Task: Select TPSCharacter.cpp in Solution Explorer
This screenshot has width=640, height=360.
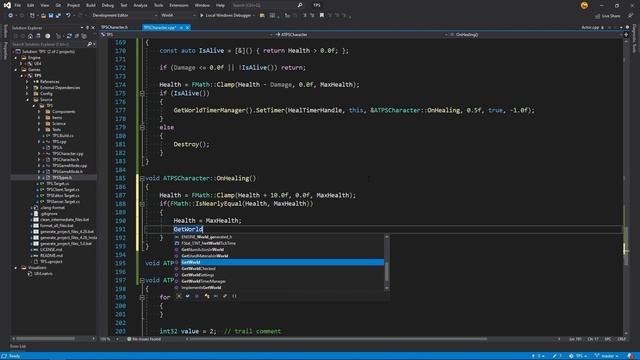Action: [68, 153]
